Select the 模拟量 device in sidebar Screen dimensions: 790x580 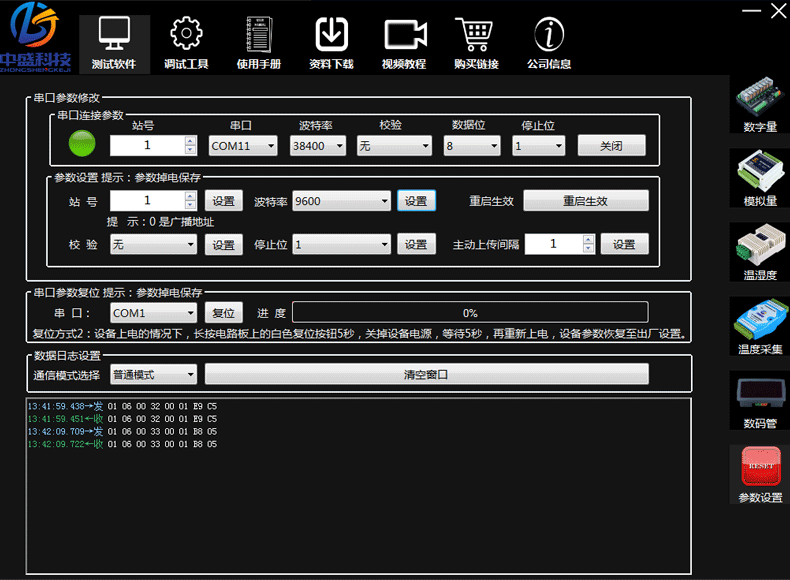coord(760,178)
